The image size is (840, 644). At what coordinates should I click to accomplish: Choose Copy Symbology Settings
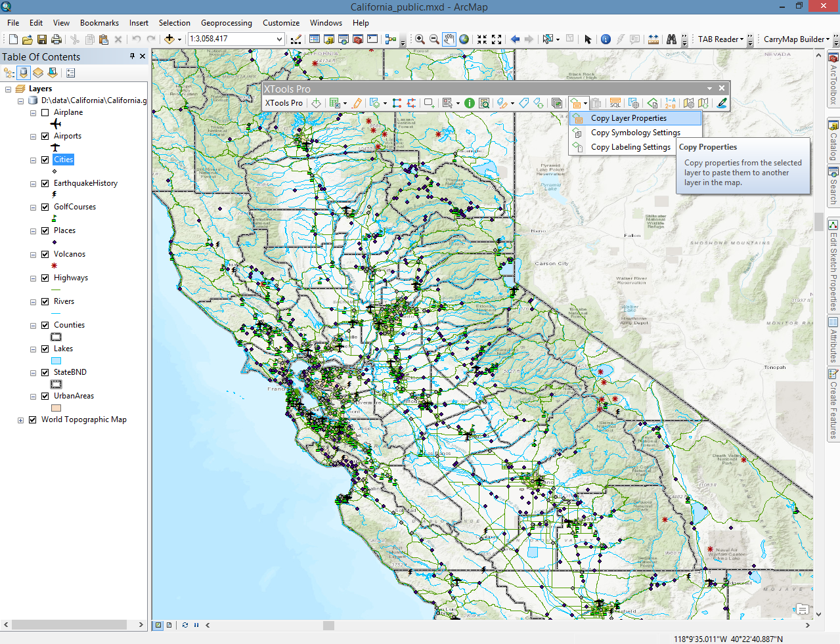(x=635, y=133)
